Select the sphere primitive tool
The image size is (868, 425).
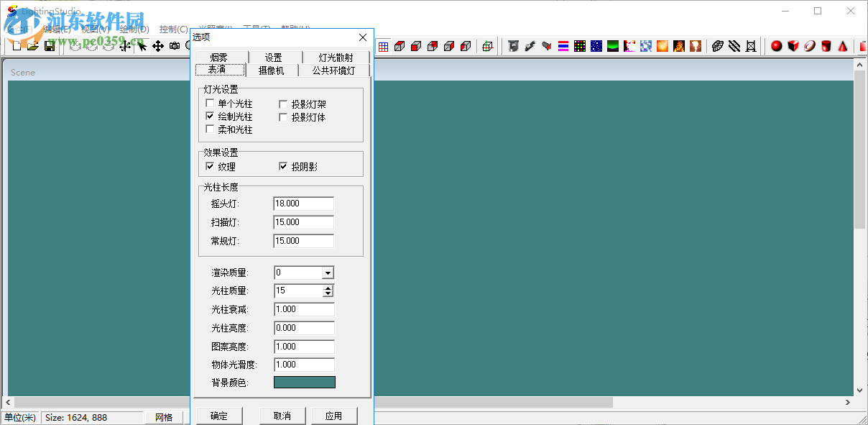777,45
